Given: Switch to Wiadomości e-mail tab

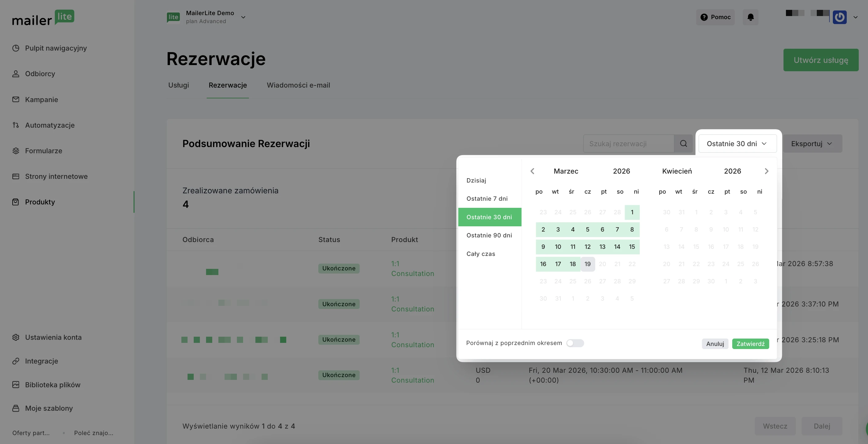Looking at the screenshot, I should 298,85.
